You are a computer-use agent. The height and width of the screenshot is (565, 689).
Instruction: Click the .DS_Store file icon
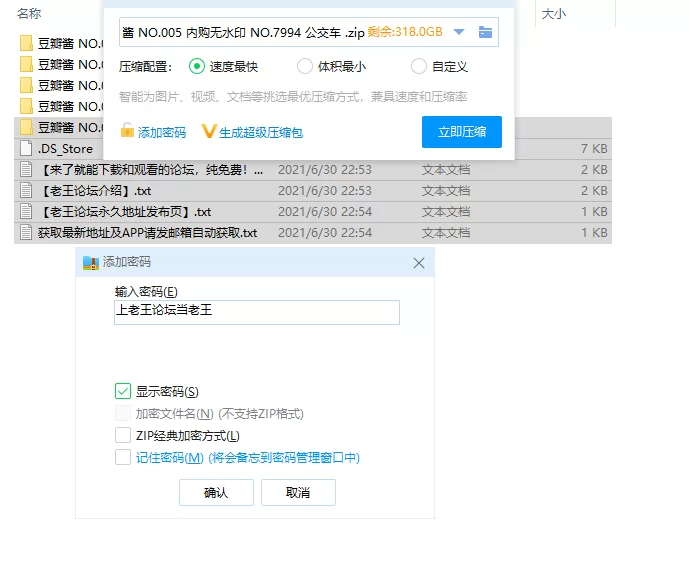click(27, 149)
